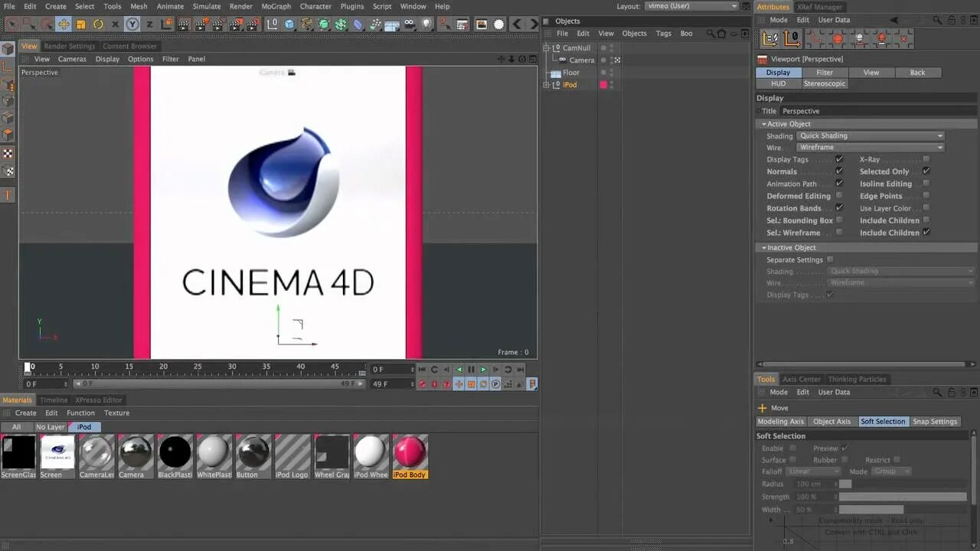Screen dimensions: 980x551
Task: Open the Picture Viewer icon in toolbar
Action: click(x=482, y=24)
